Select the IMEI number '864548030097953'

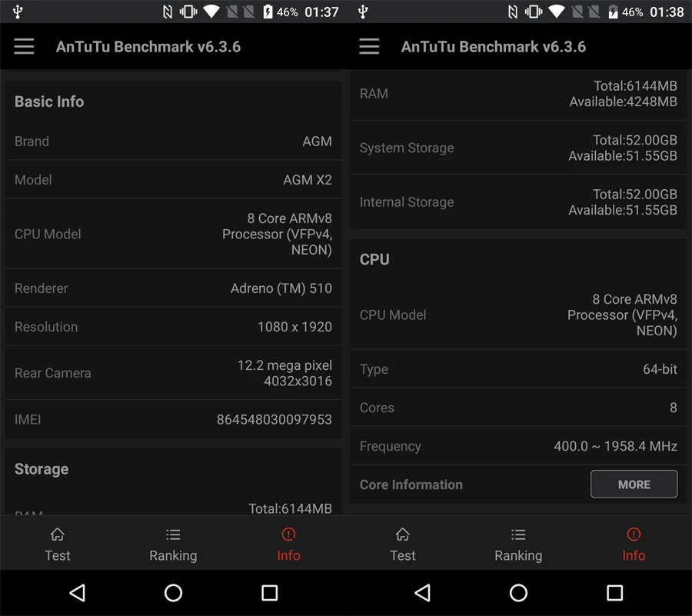[x=274, y=419]
